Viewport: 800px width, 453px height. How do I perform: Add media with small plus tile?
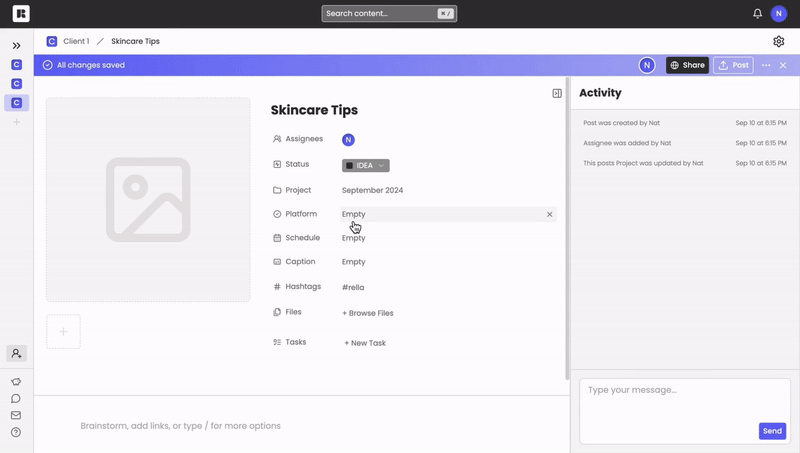[x=63, y=332]
